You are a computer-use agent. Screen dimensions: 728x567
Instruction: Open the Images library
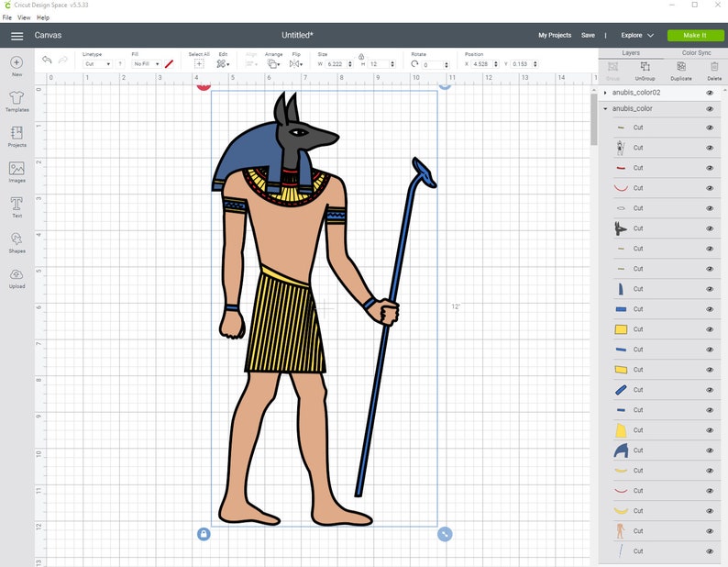tap(17, 168)
